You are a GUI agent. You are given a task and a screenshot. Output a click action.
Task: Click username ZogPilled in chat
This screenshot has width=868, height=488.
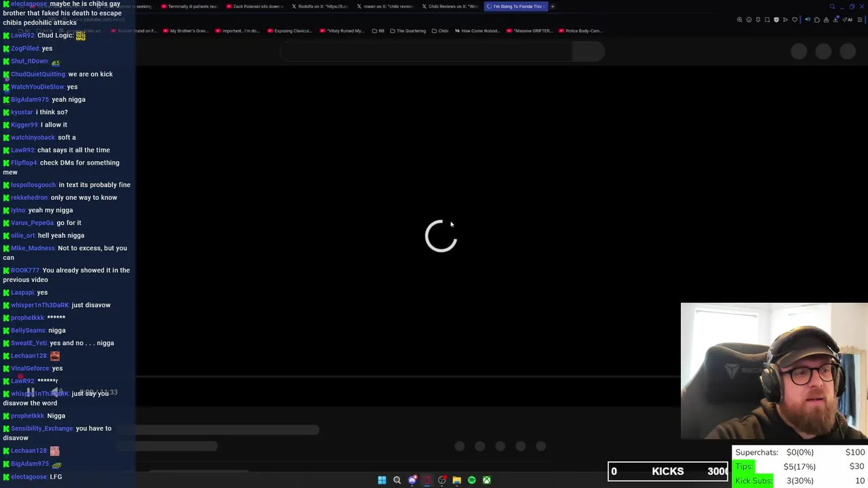pyautogui.click(x=24, y=49)
